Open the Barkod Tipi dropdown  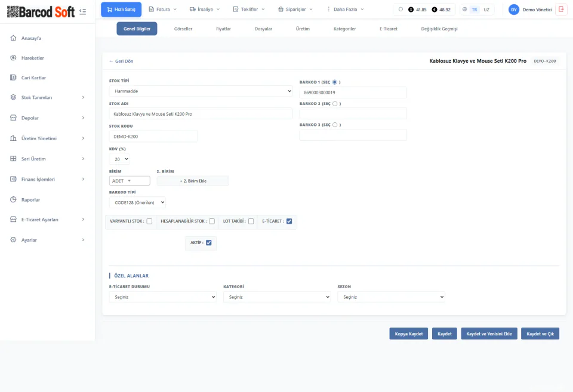(137, 202)
